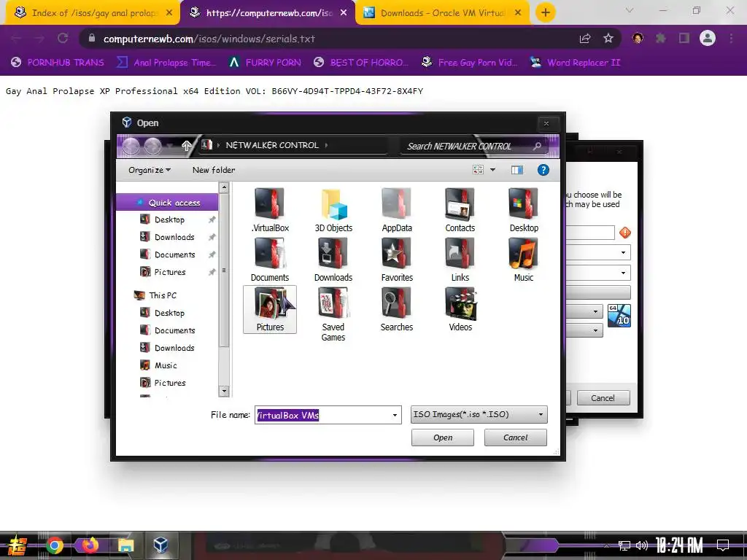Viewport: 747px width, 560px height.
Task: Open recent locations dropdown next to nav orbs
Action: coord(170,146)
